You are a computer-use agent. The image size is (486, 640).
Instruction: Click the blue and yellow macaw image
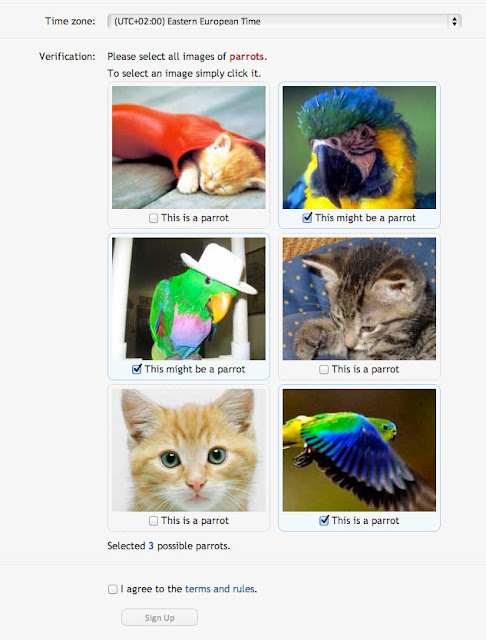click(x=359, y=147)
